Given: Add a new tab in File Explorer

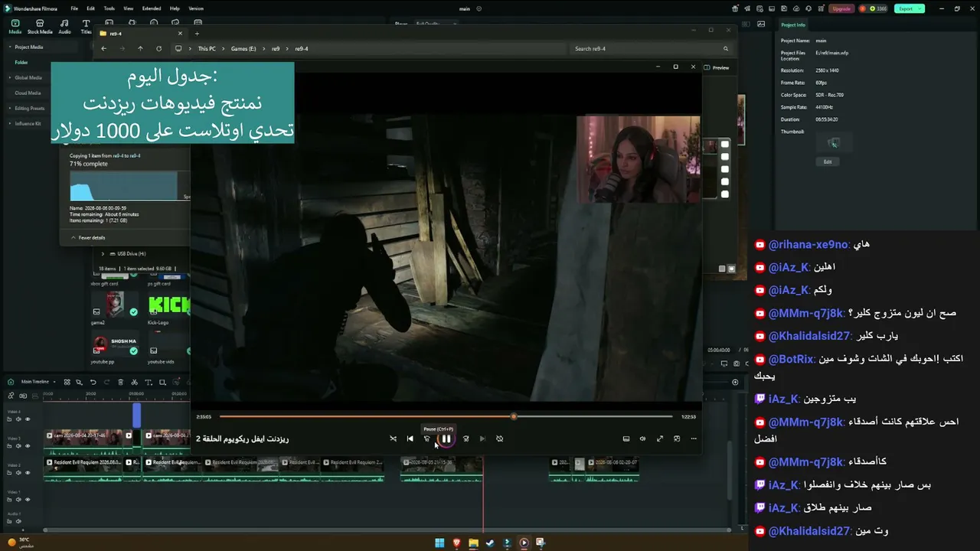Looking at the screenshot, I should pyautogui.click(x=197, y=34).
